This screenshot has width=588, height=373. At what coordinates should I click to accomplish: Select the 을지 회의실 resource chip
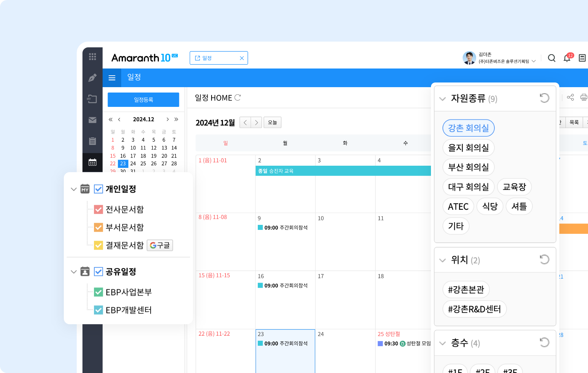(x=468, y=148)
